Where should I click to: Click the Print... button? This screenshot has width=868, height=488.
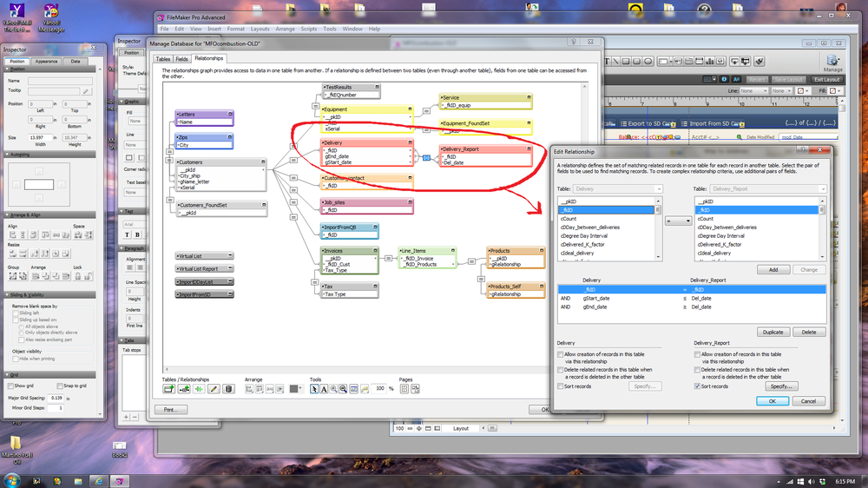click(x=170, y=410)
